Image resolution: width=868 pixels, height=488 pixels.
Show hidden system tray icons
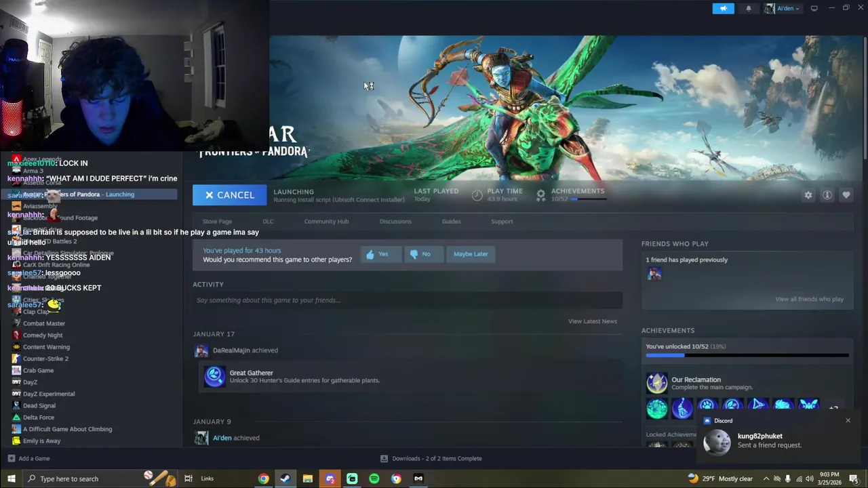click(766, 479)
